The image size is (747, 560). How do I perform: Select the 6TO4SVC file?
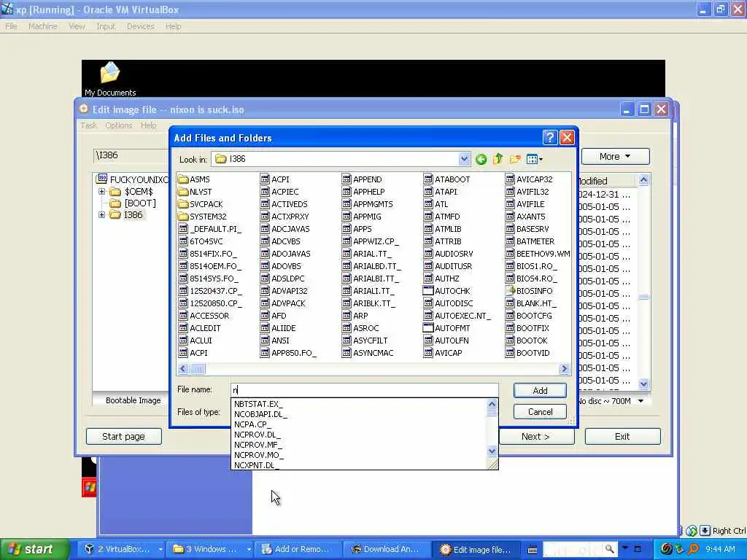pyautogui.click(x=201, y=241)
